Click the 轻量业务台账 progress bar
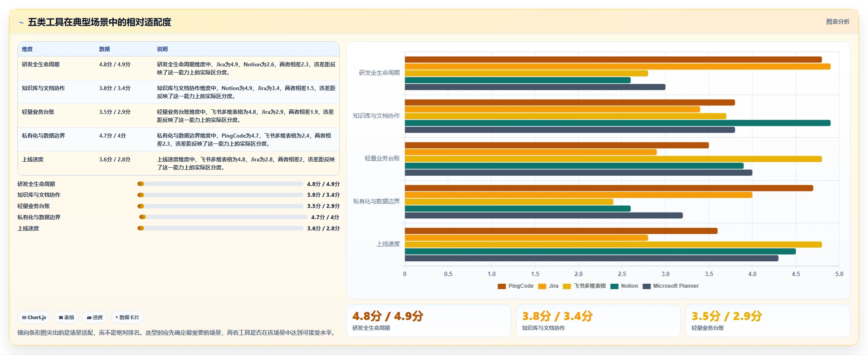Image resolution: width=868 pixels, height=355 pixels. pos(220,206)
